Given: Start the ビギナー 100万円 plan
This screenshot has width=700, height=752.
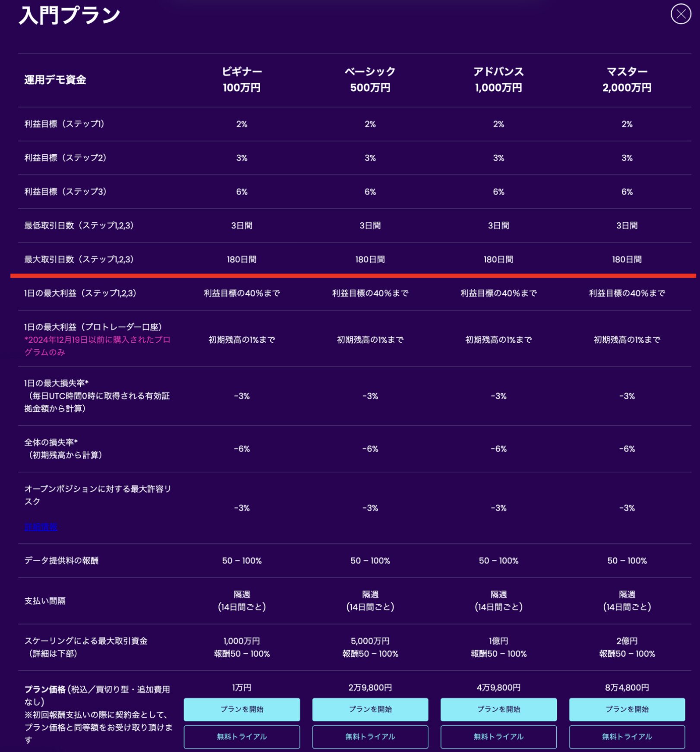Looking at the screenshot, I should coord(242,709).
